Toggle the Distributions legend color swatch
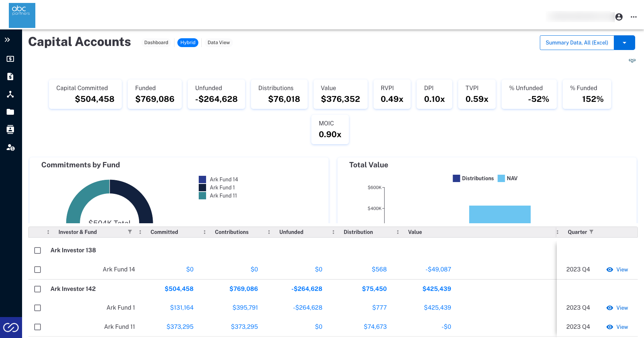Screen dimensions: 644x338 point(456,178)
